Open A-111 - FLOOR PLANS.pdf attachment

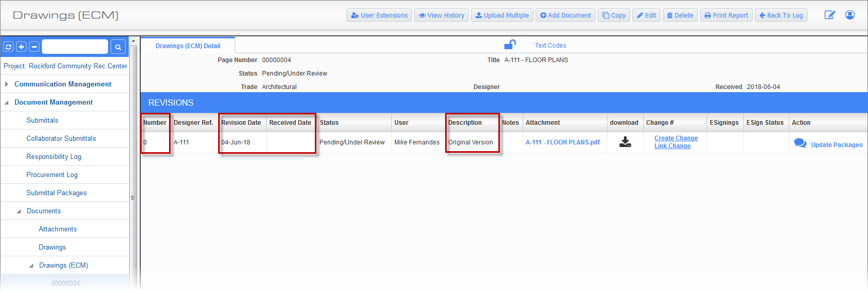coord(562,142)
